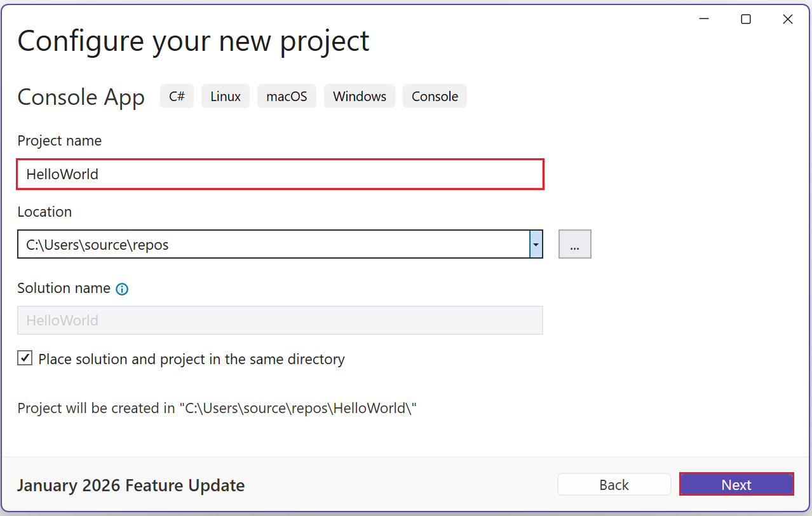The width and height of the screenshot is (812, 516).
Task: Open the browse folder dialog with ellipsis button
Action: (574, 244)
